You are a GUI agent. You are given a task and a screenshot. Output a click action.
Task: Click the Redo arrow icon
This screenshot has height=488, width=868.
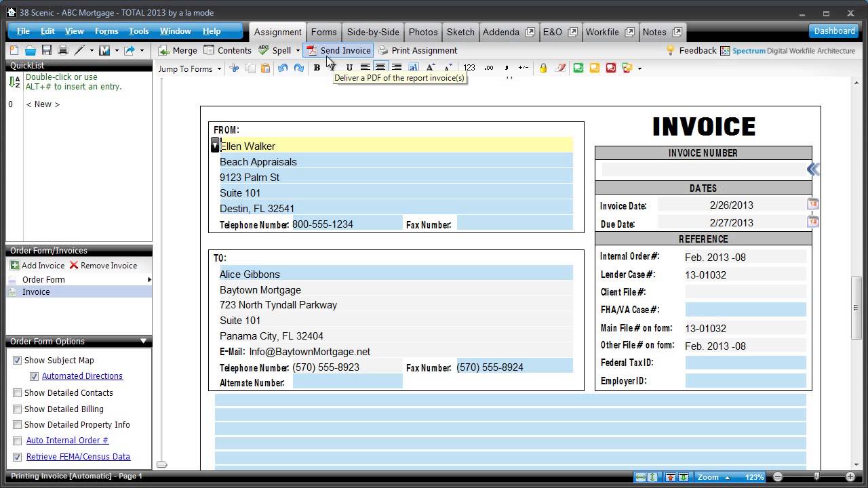298,68
